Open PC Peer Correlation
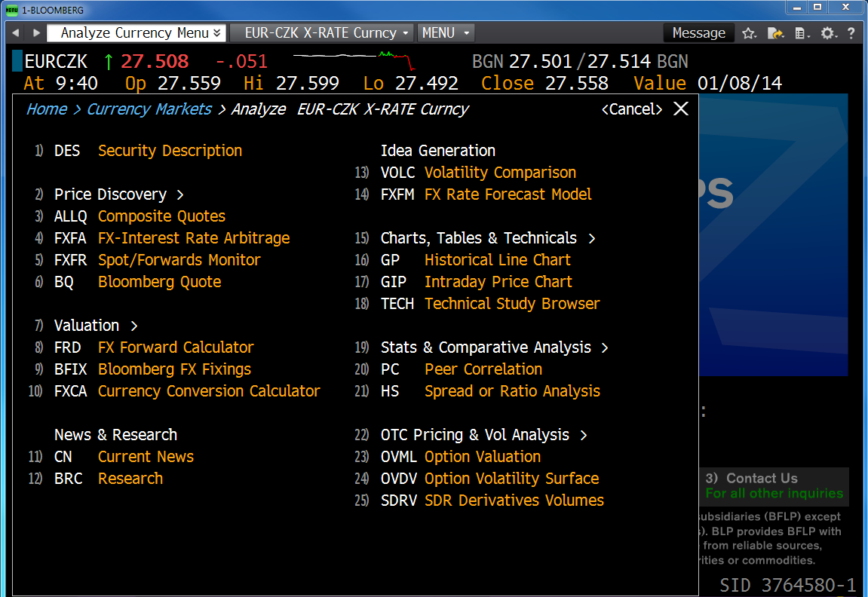 point(461,369)
